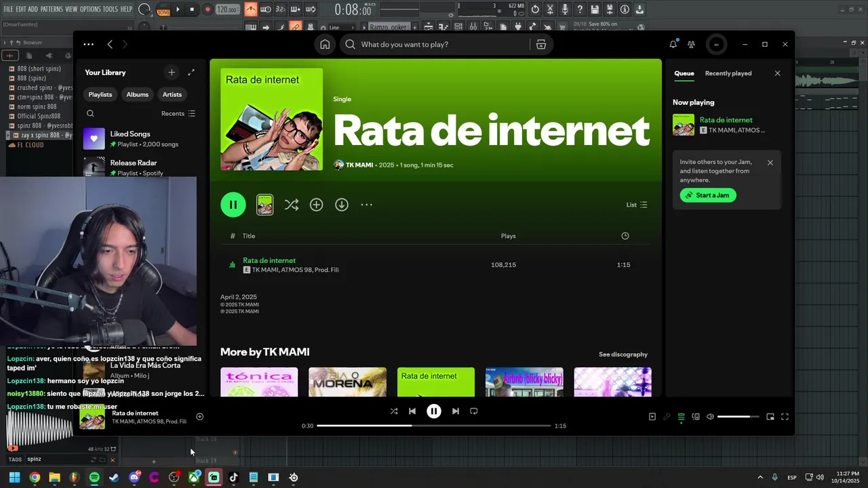
Task: Open Connect to a device icon
Action: (696, 417)
